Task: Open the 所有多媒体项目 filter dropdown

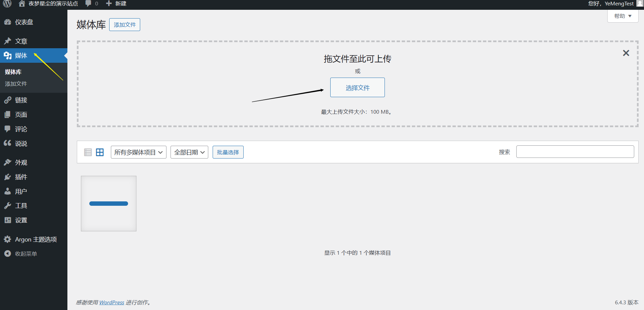Action: pos(139,152)
